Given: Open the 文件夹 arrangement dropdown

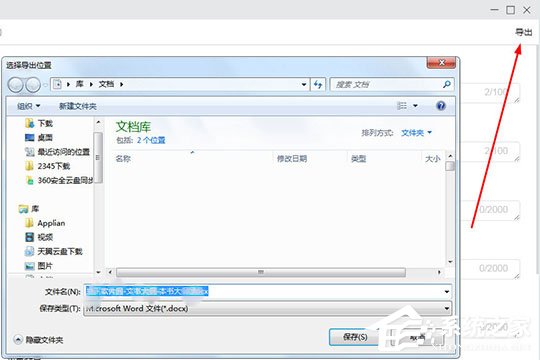Looking at the screenshot, I should click(416, 133).
